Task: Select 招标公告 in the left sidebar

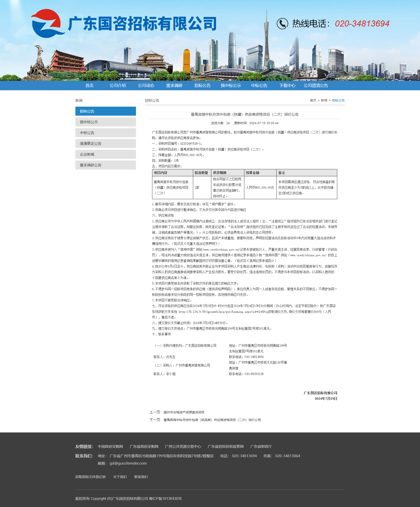Action: click(x=106, y=111)
